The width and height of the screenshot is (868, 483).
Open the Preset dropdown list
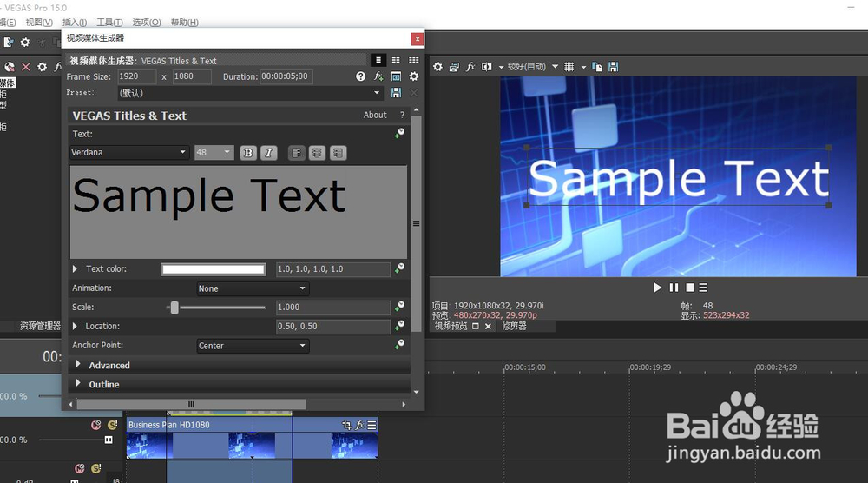[x=250, y=93]
